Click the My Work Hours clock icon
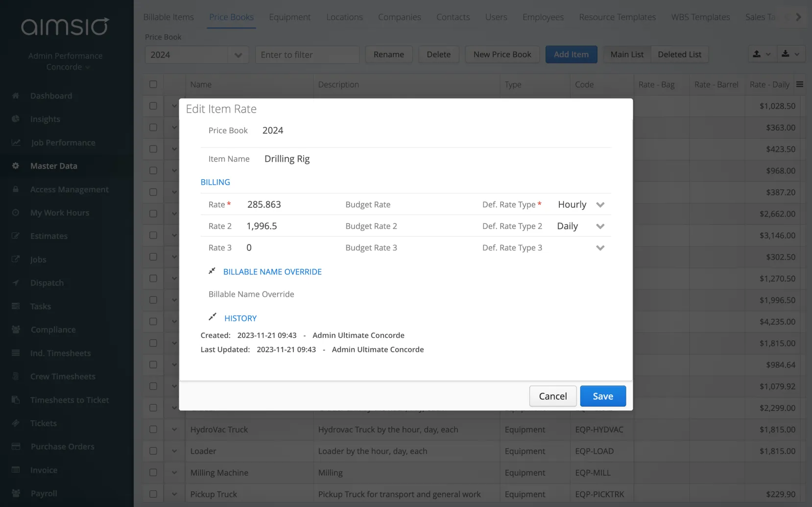Screen dimensions: 812x507 16,213
